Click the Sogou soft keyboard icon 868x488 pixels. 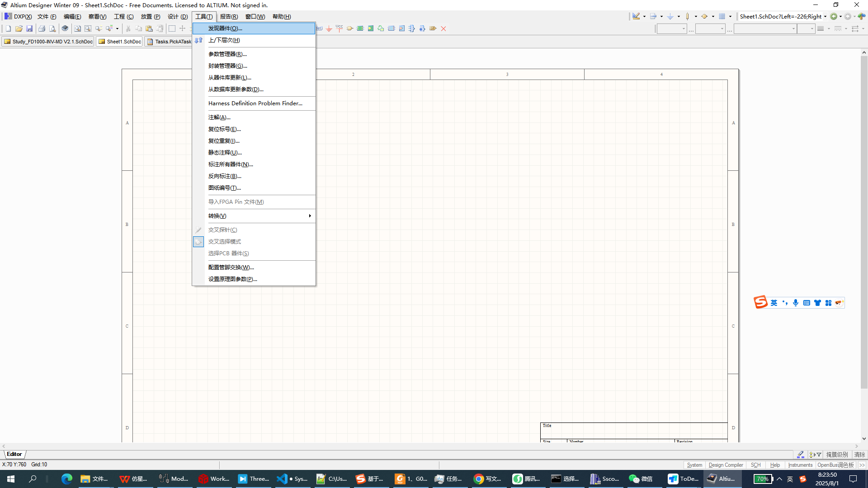[807, 303]
